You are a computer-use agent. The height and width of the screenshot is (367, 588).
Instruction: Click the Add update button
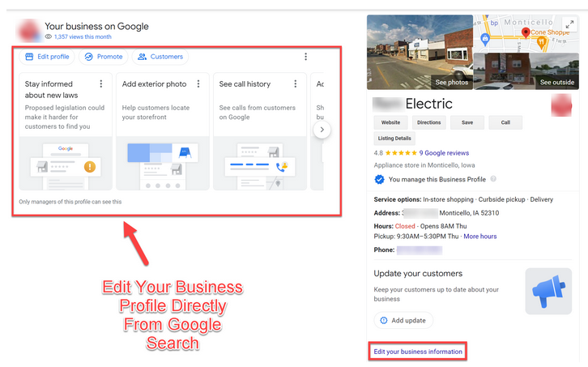pos(403,321)
